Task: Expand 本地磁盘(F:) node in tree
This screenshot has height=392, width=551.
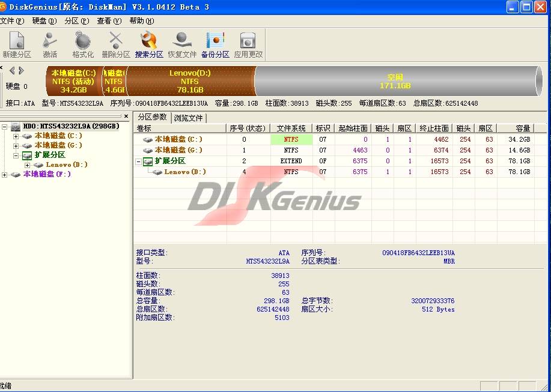Action: point(5,175)
